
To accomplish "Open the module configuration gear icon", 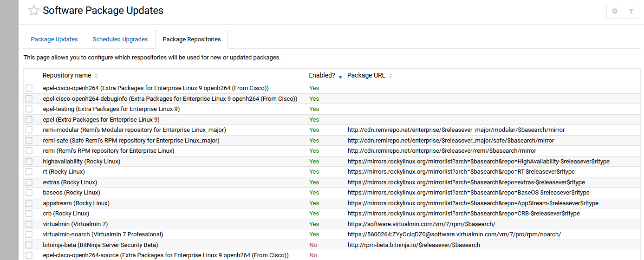I will point(615,11).
